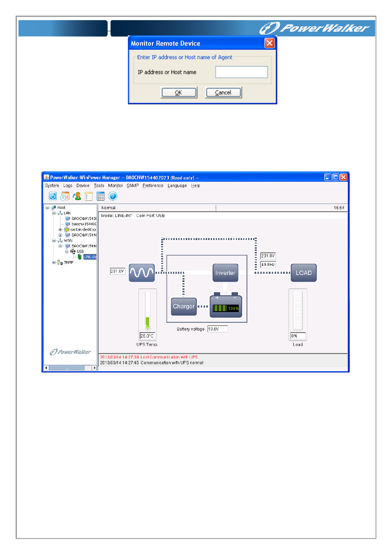Open the System menu
Screen dimensions: 392x555
click(52, 185)
